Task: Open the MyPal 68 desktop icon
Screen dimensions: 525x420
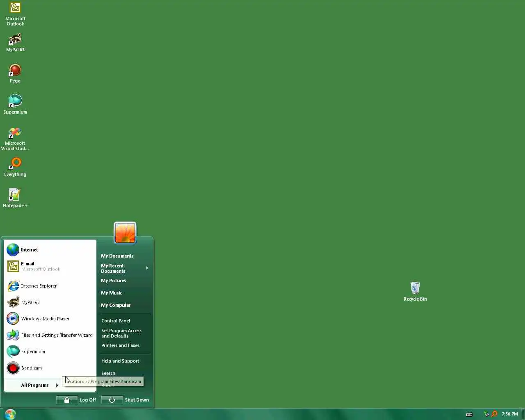Action: [x=15, y=43]
